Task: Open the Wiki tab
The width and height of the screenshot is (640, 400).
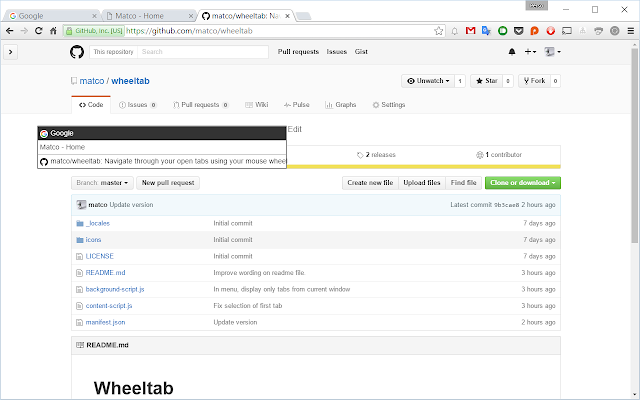Action: [x=257, y=105]
